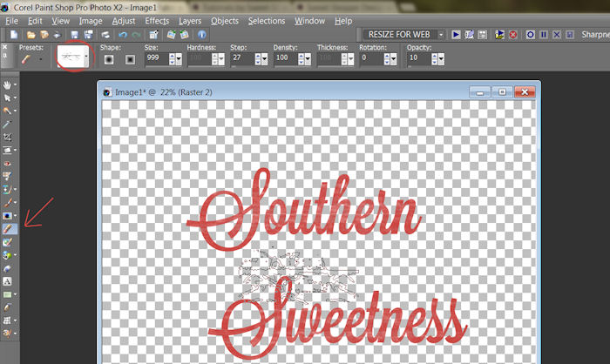Select the Pan hand tool

click(x=9, y=85)
